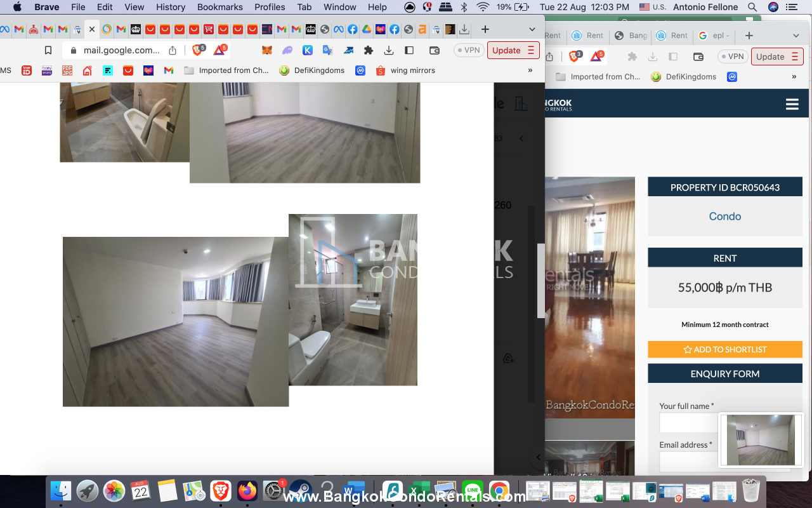Click the MetaMask fox extension icon
Image resolution: width=812 pixels, height=508 pixels.
[267, 50]
